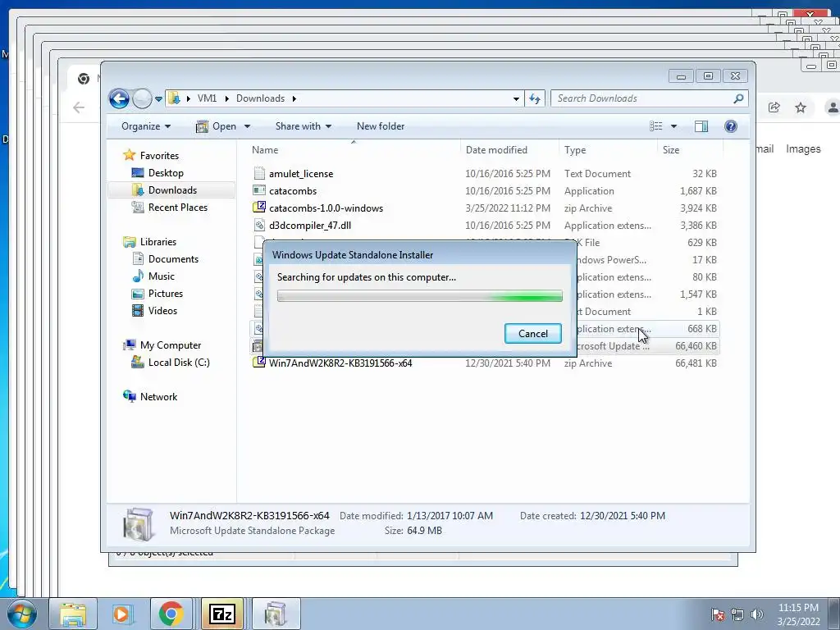Expand the arrow after Downloads breadcrumb
Viewport: 840px width, 630px height.
coord(294,98)
